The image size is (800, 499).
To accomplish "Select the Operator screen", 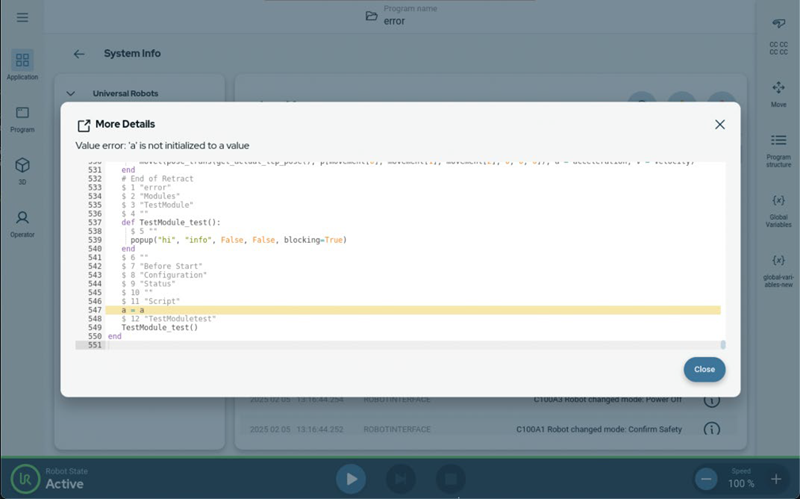I will click(22, 222).
